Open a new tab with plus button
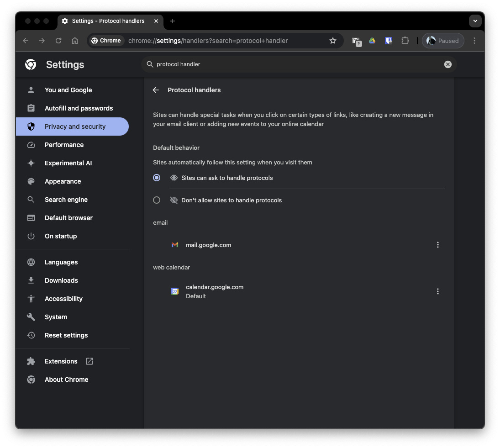 (x=173, y=21)
